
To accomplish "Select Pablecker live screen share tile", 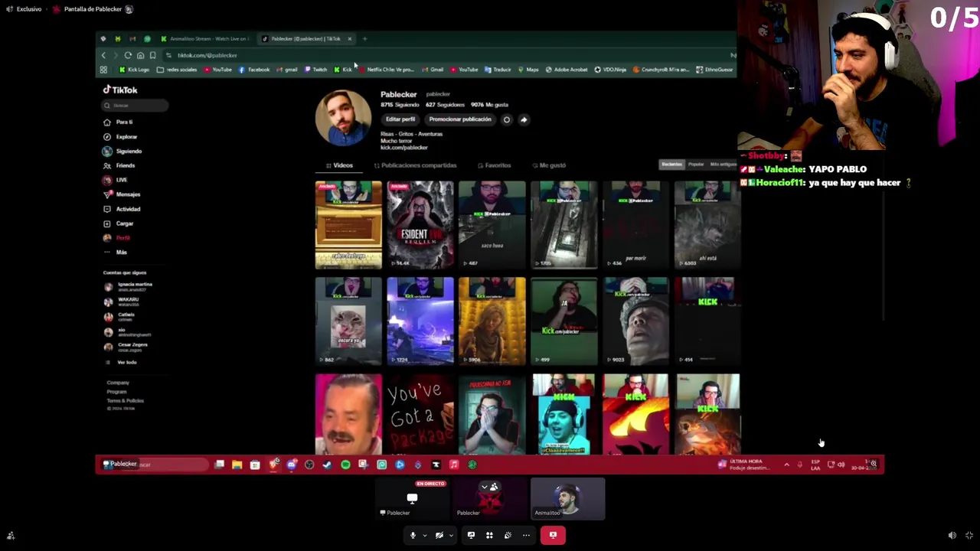I will pyautogui.click(x=412, y=498).
